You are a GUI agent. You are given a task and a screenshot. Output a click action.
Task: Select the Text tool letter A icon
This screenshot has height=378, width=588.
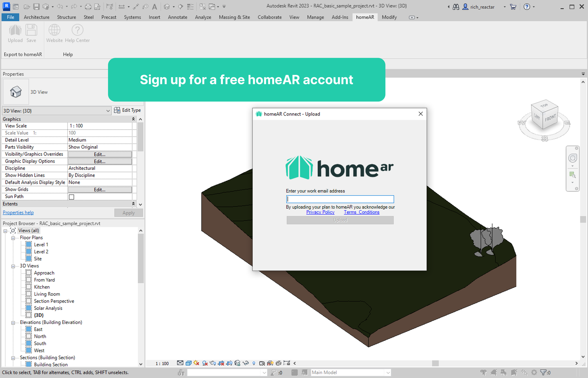click(155, 7)
